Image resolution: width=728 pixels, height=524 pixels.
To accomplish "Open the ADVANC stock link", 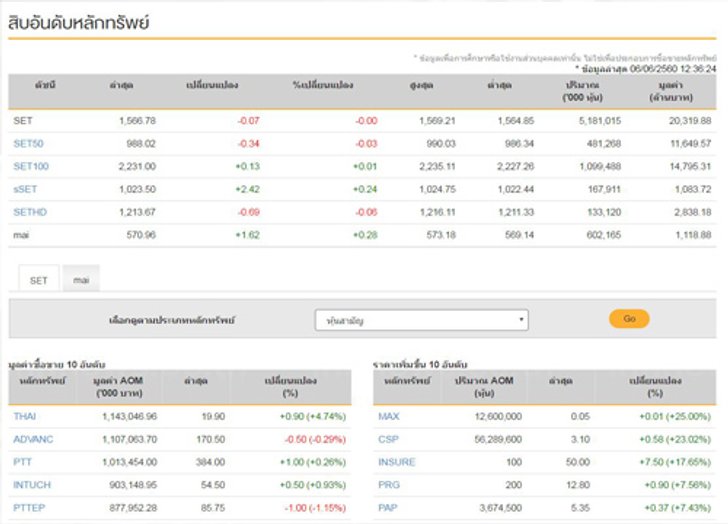I will 33,439.
